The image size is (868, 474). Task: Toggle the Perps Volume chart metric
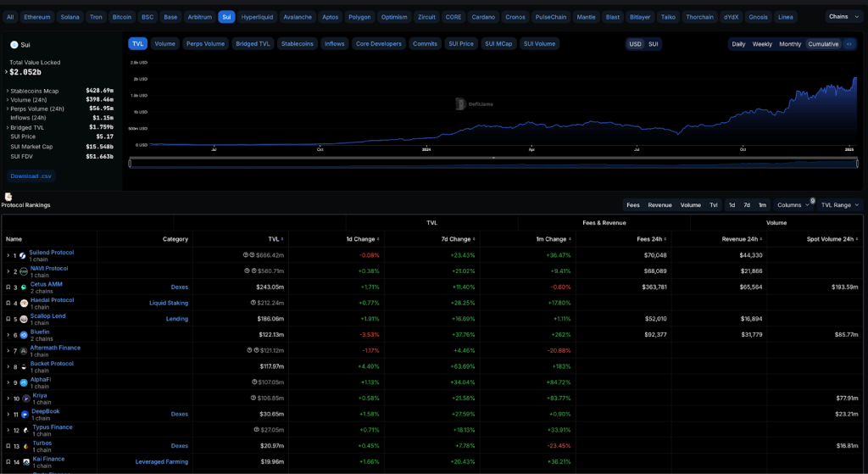(205, 44)
